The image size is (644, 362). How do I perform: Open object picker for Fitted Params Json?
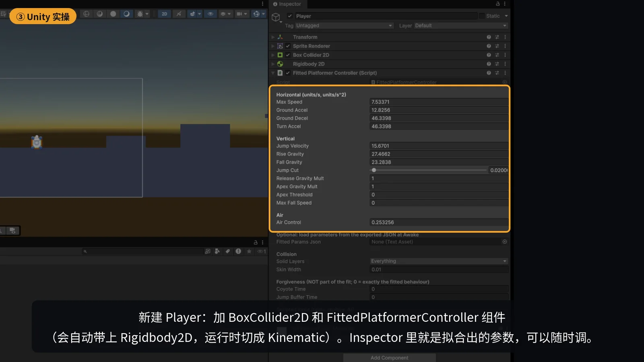click(505, 242)
